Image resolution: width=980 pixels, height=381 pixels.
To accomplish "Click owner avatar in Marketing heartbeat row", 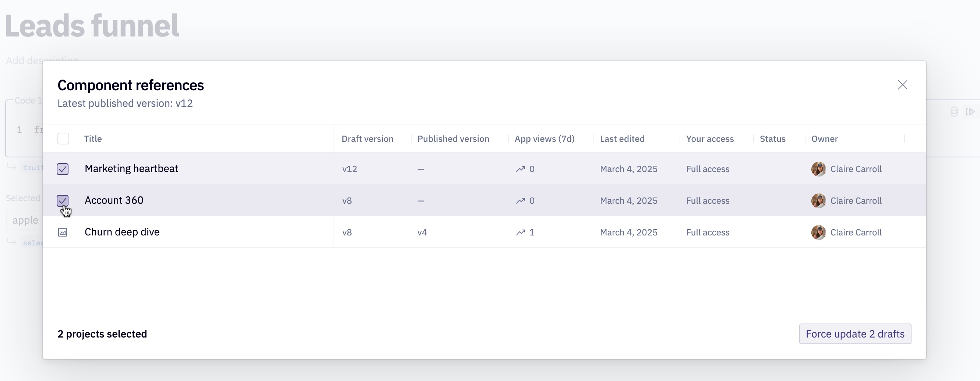I will point(818,169).
